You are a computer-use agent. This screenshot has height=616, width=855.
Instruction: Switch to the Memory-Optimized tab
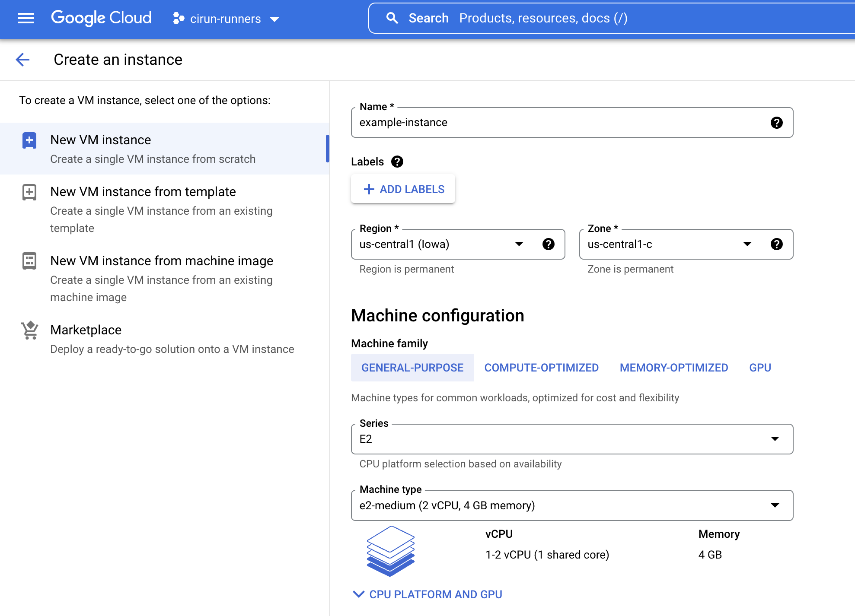click(673, 368)
